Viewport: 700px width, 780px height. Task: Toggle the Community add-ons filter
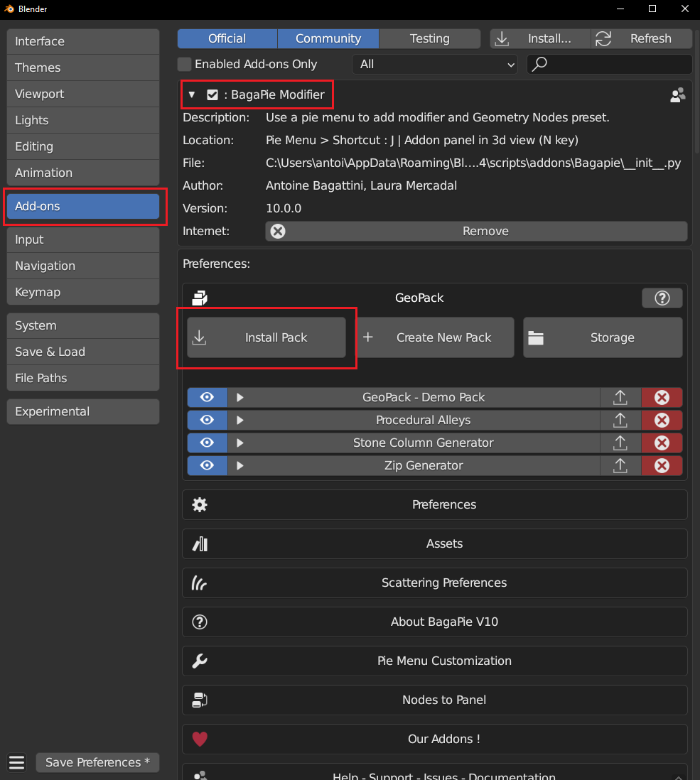point(328,39)
